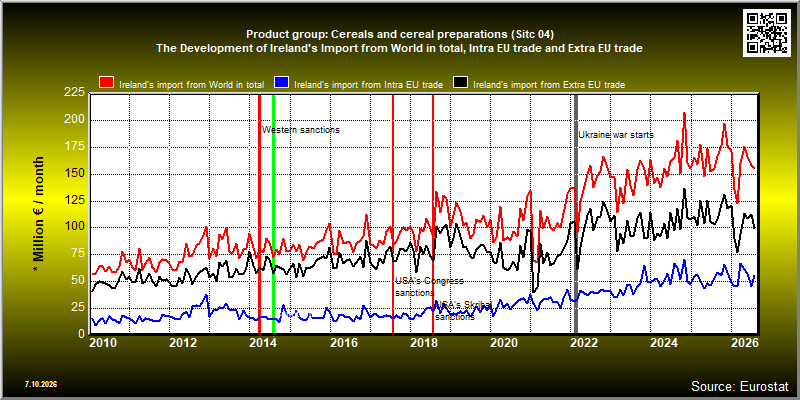Click the x-axis year 2018

pyautogui.click(x=423, y=342)
